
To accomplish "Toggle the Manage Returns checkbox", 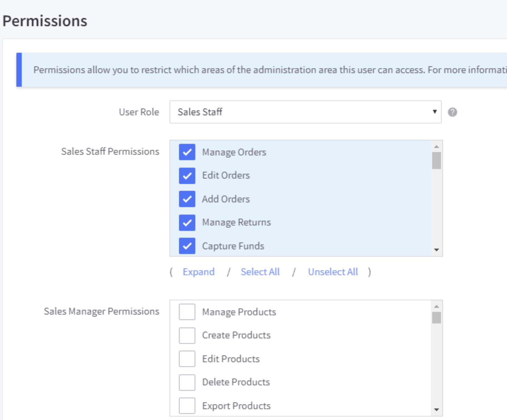I will tap(187, 222).
